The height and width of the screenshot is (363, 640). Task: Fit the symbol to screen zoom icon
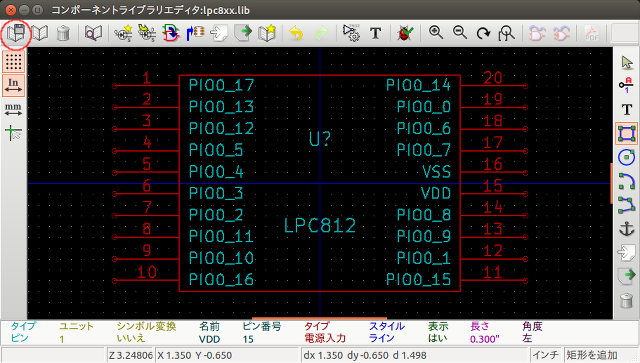507,33
